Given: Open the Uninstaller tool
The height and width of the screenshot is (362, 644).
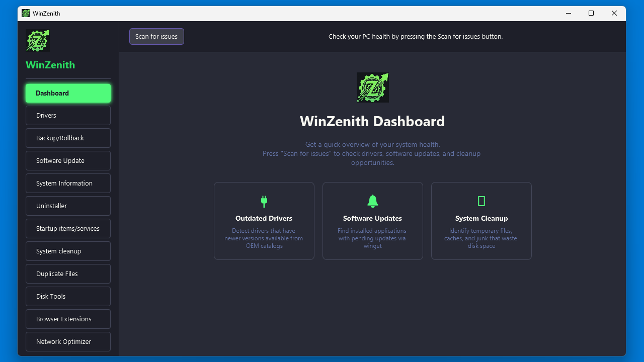Looking at the screenshot, I should 68,206.
